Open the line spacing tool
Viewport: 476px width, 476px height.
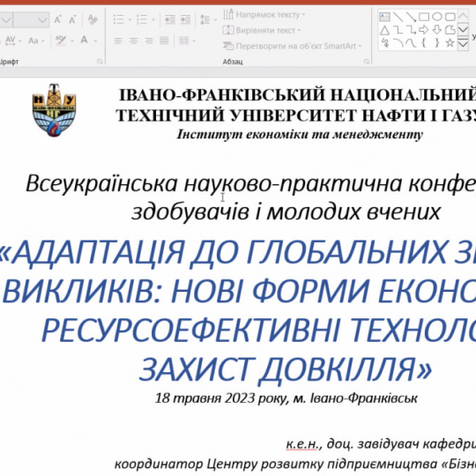pos(205,19)
